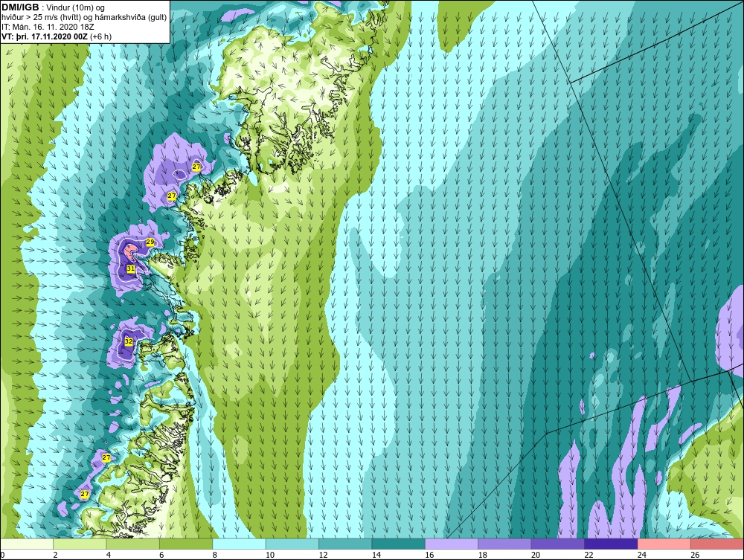The image size is (744, 560).
Task: Click the DMI/IGB title text
Action: (x=20, y=7)
